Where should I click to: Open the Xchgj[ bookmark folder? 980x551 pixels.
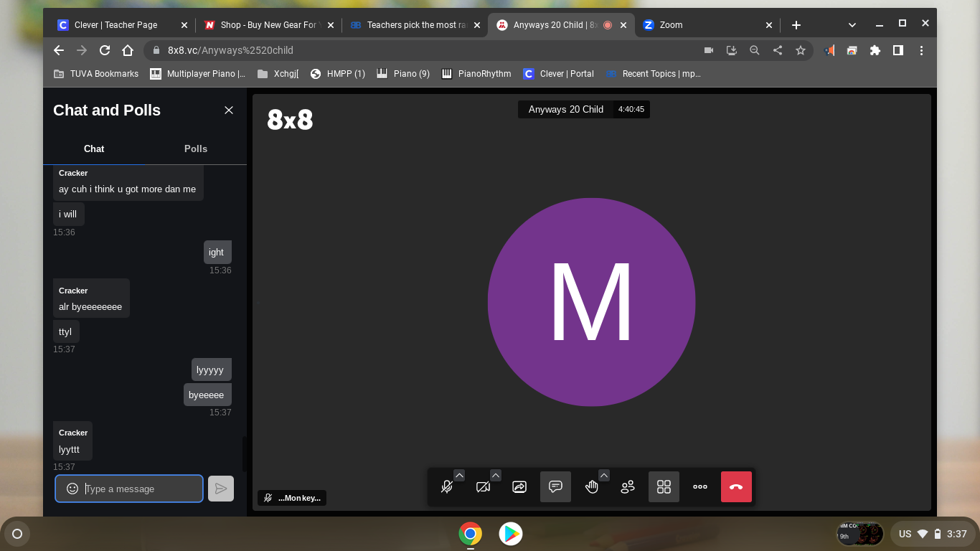[278, 73]
